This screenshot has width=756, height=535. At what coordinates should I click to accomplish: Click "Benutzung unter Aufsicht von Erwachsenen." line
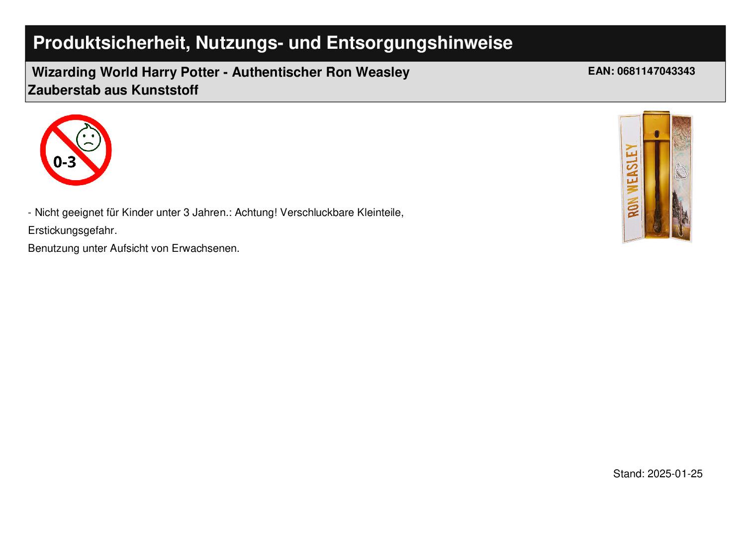pos(134,248)
